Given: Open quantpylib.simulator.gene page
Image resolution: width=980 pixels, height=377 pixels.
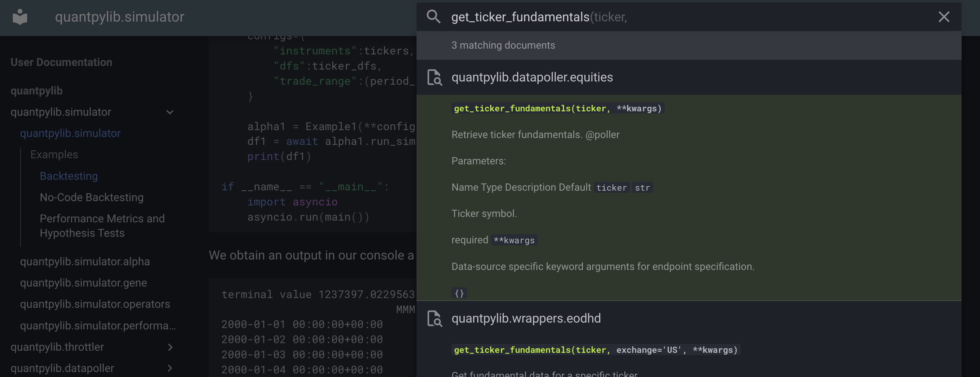Looking at the screenshot, I should pos(83,283).
